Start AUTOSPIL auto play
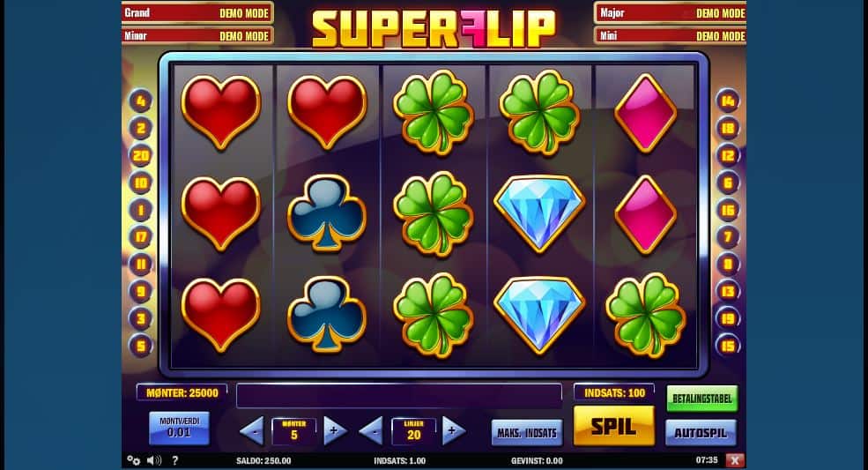868x470 pixels. (x=701, y=433)
